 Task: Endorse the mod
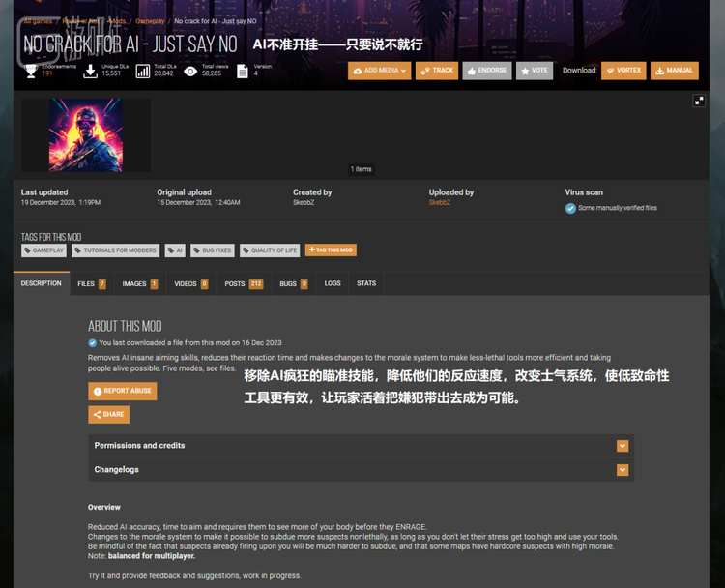tap(487, 71)
